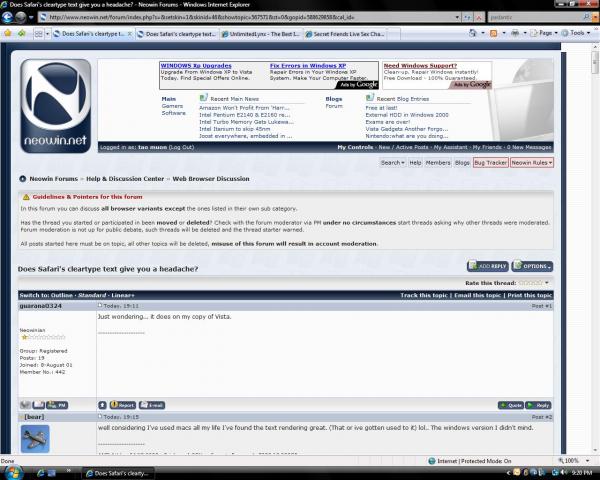Click the Quote button on post 1

click(x=510, y=405)
